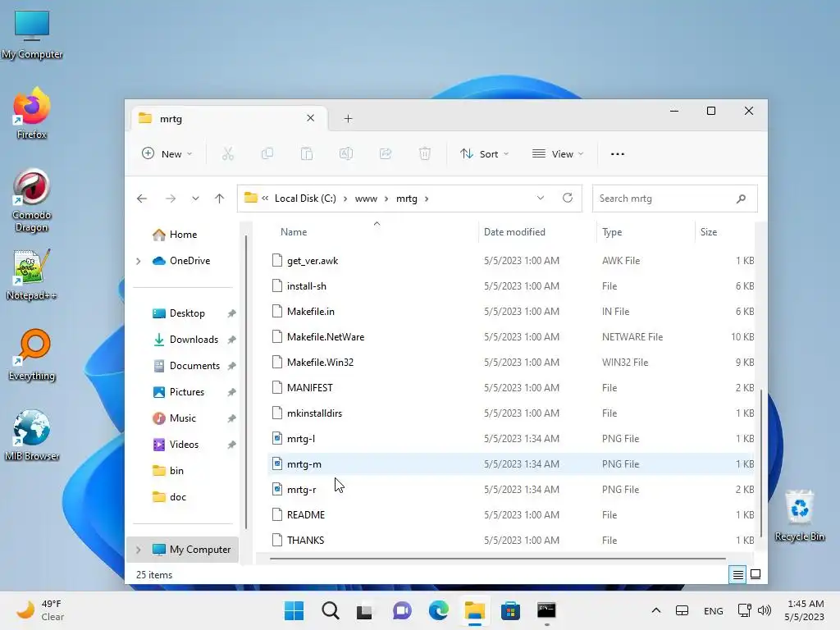Screen dimensions: 840x630
Task: Open the bin folder in sidebar
Action: pos(176,471)
